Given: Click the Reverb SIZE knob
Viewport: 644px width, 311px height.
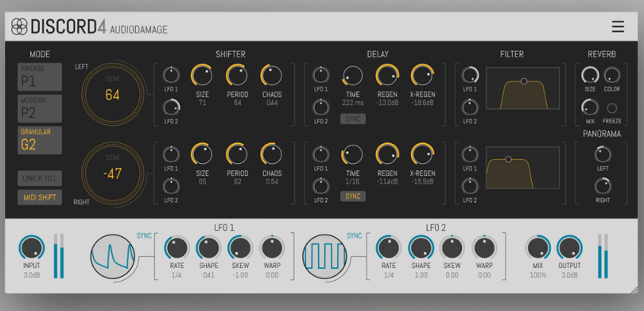Looking at the screenshot, I should pos(590,76).
